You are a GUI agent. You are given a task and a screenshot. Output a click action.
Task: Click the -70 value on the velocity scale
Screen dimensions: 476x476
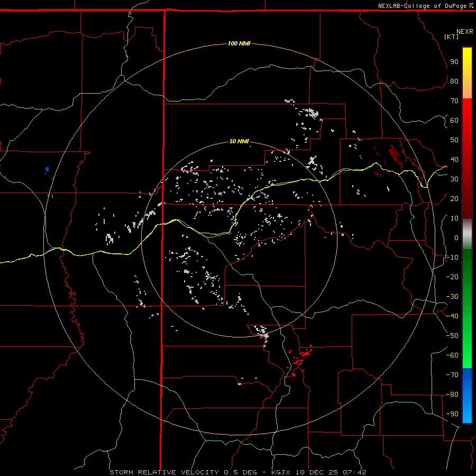pyautogui.click(x=452, y=374)
